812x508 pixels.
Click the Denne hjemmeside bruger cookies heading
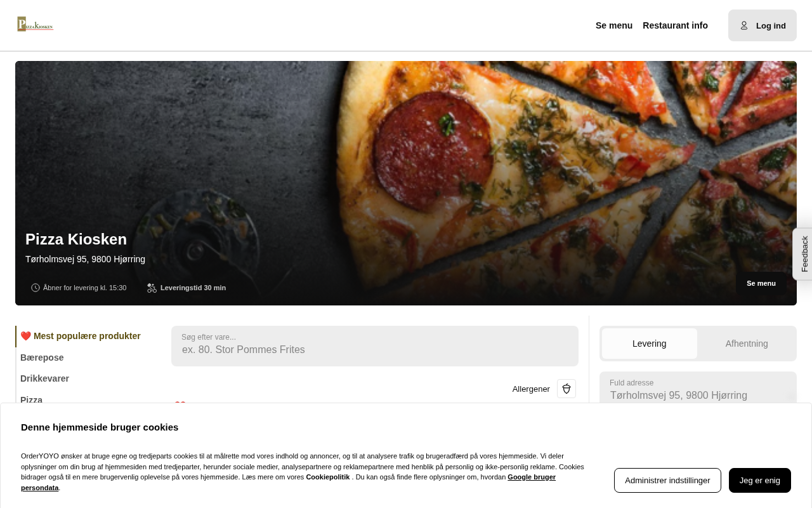(100, 427)
